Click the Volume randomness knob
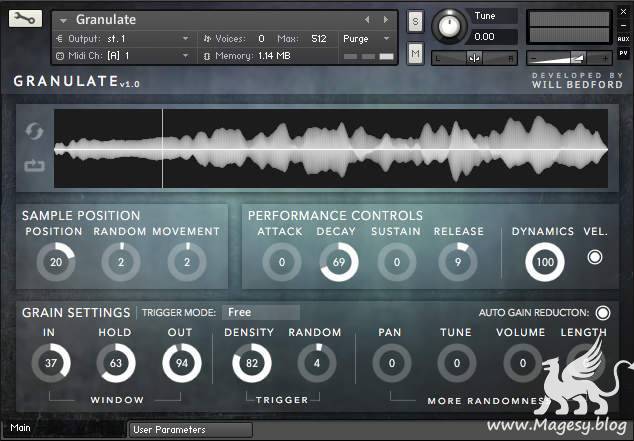Viewport: 634px width, 441px height. 523,363
